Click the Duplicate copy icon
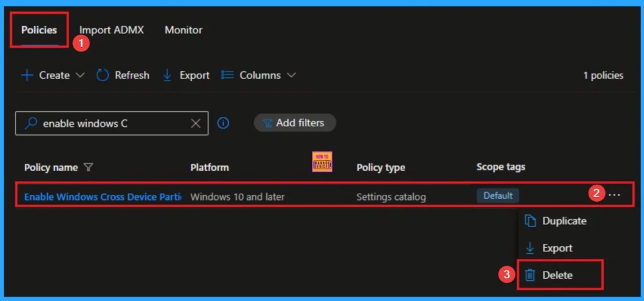The width and height of the screenshot is (644, 301). (530, 221)
